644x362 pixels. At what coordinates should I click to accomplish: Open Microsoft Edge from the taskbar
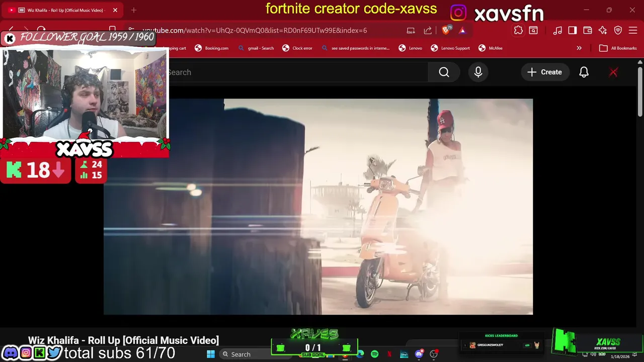360,354
